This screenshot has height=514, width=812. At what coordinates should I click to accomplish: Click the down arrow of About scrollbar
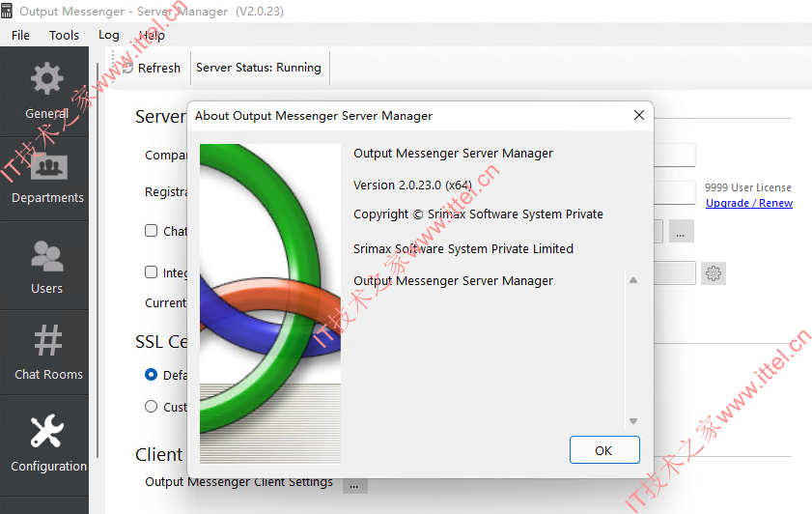point(632,421)
